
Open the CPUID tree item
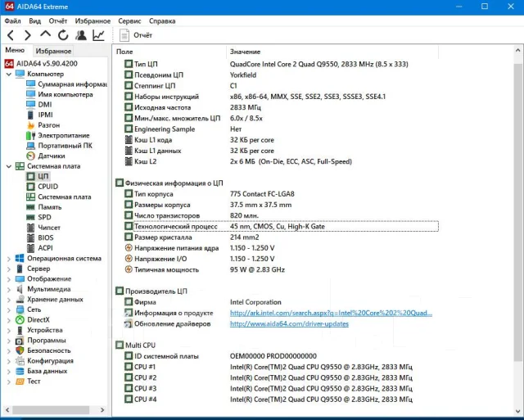(x=42, y=187)
